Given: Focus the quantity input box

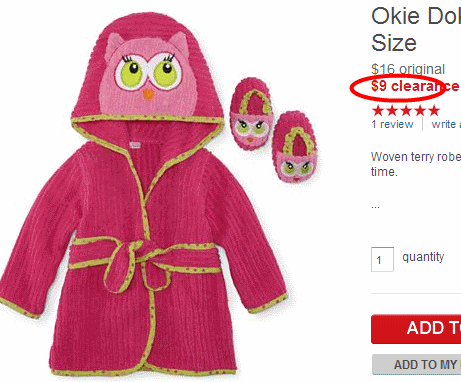Looking at the screenshot, I should click(x=382, y=259).
